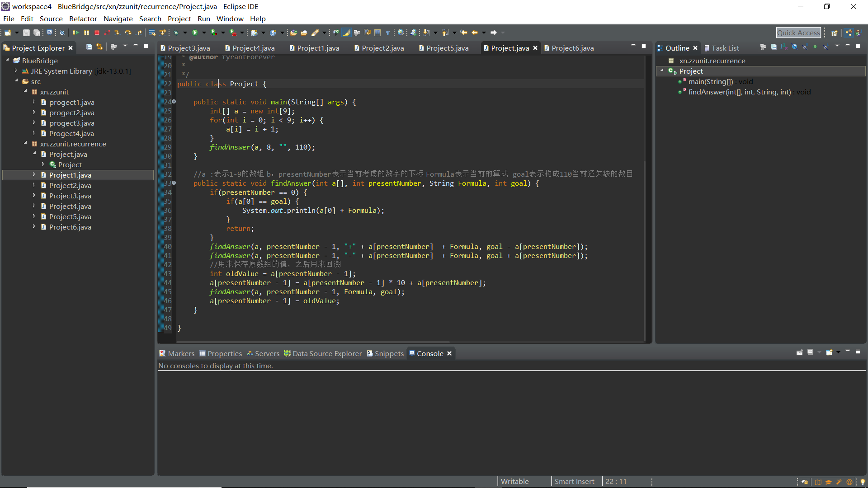Click the Save All icon
Viewport: 868px width, 488px height.
coord(37,33)
